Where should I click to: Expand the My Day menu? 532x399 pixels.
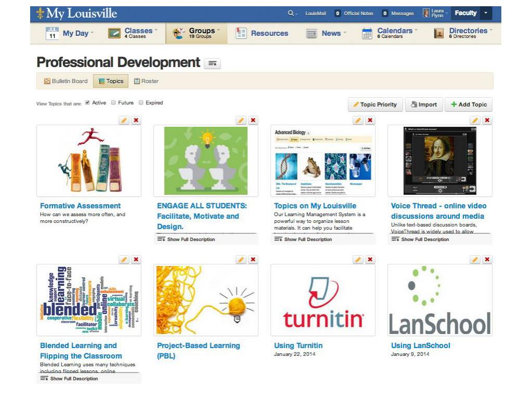pyautogui.click(x=92, y=33)
